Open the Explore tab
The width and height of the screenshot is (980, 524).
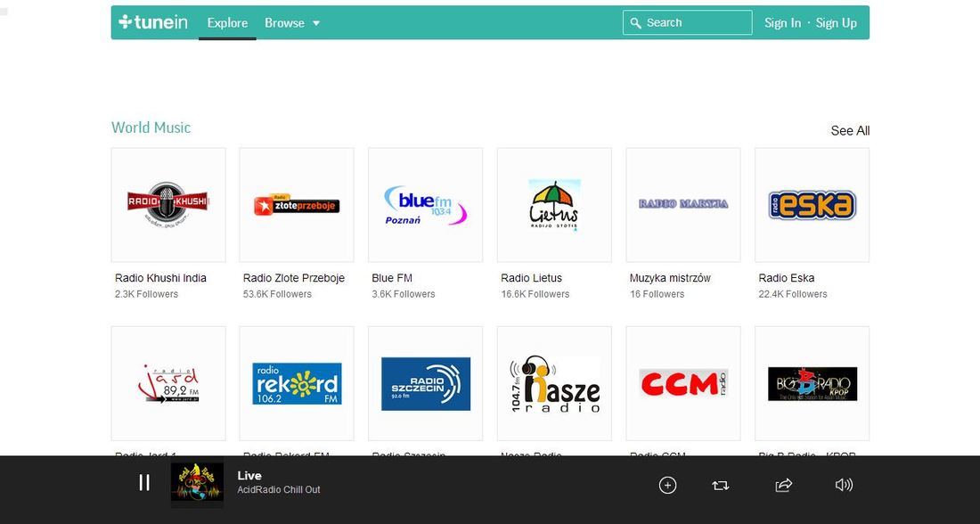(227, 23)
